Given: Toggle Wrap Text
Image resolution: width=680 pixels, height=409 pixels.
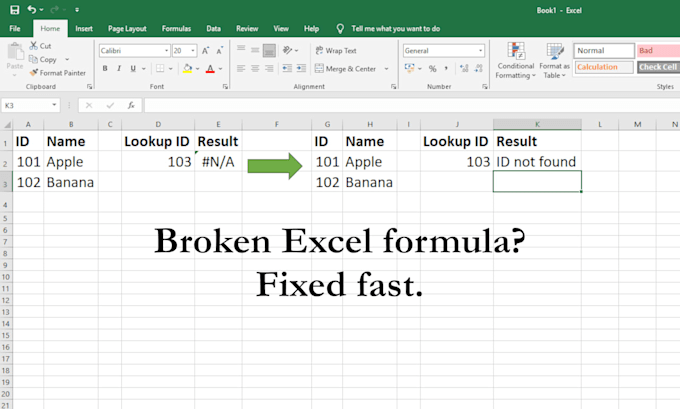Looking at the screenshot, I should click(336, 51).
